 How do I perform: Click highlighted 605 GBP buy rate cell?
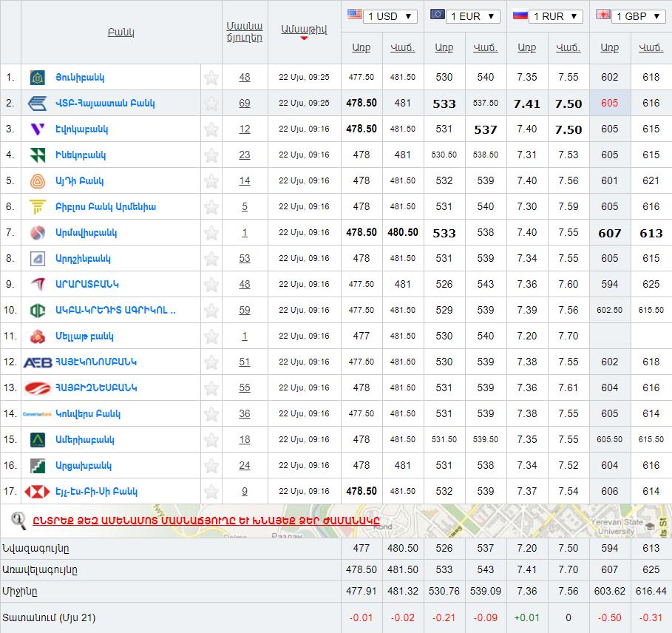(609, 103)
